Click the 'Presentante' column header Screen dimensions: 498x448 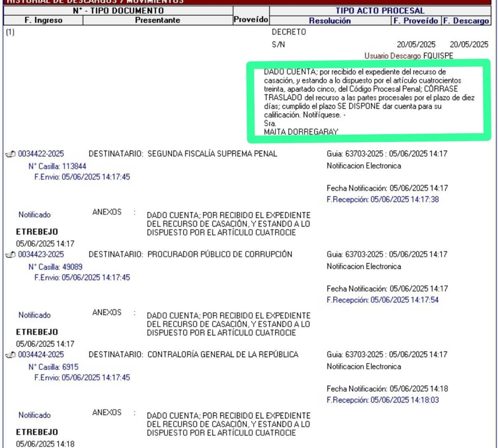click(158, 20)
